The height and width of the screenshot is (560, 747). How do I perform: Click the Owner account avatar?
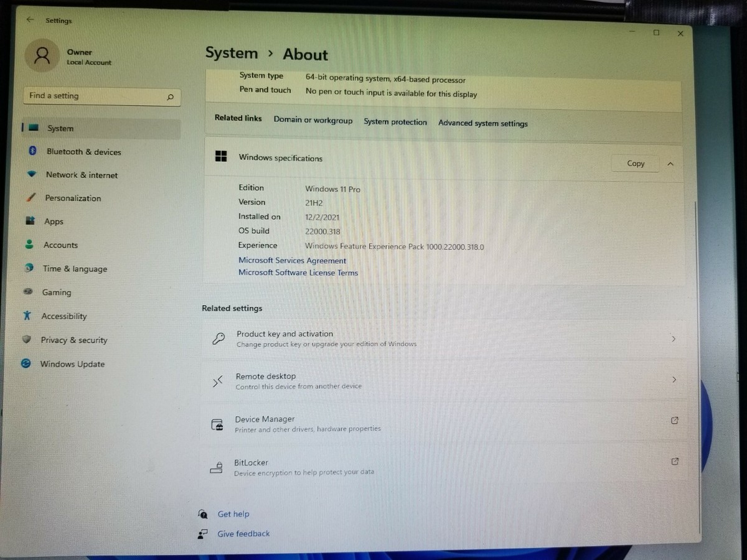[x=42, y=56]
